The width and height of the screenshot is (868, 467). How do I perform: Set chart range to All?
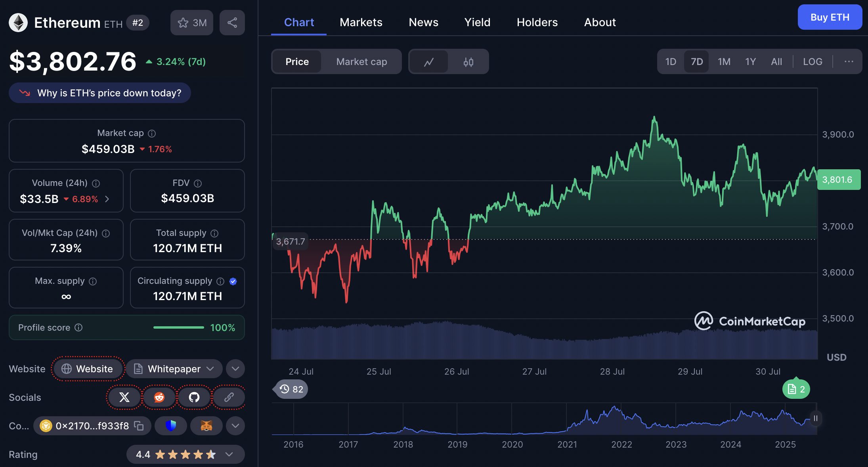point(776,62)
